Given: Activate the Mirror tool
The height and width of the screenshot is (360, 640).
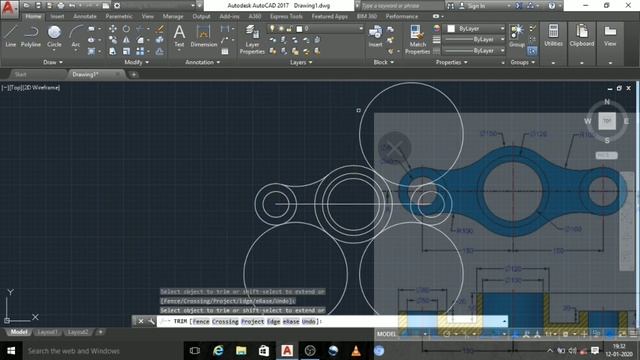Looking at the screenshot, I should tap(126, 40).
